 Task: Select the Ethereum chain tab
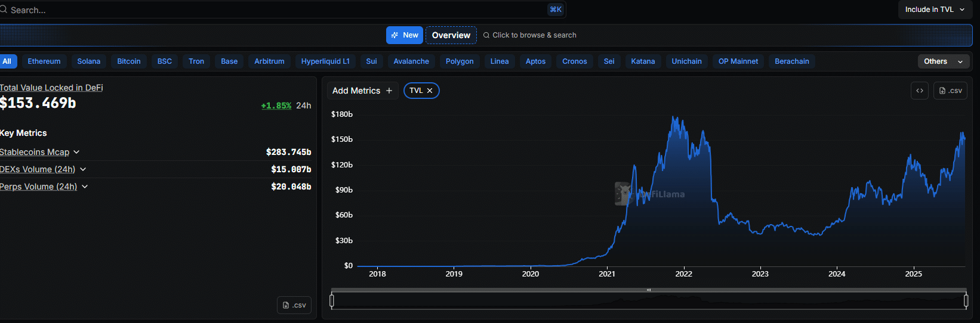point(44,61)
